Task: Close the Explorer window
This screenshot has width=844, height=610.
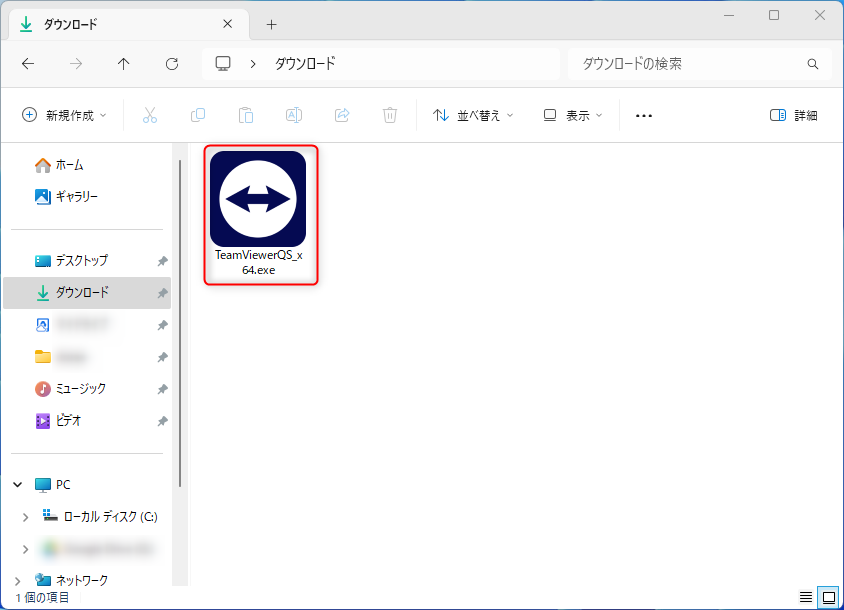Action: click(820, 15)
